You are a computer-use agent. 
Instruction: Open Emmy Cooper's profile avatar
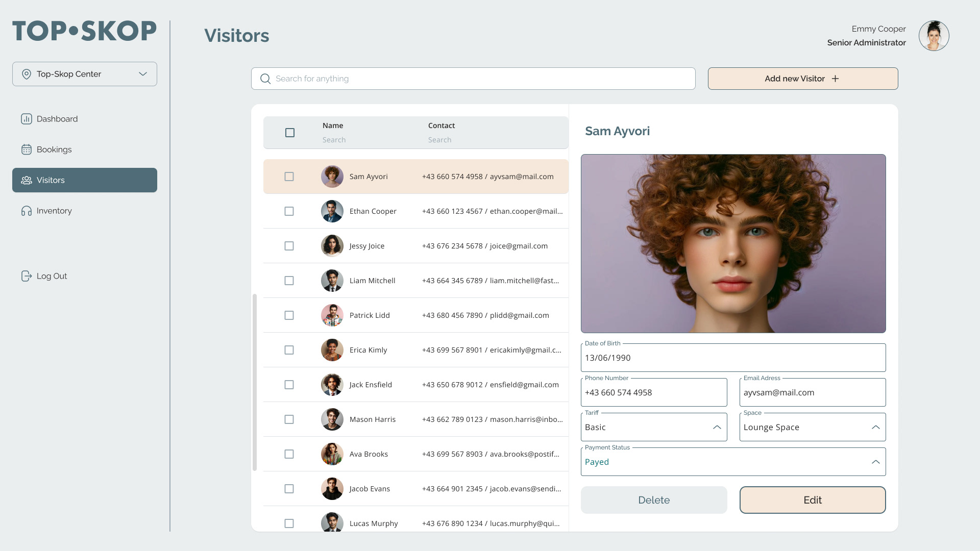[x=934, y=36]
